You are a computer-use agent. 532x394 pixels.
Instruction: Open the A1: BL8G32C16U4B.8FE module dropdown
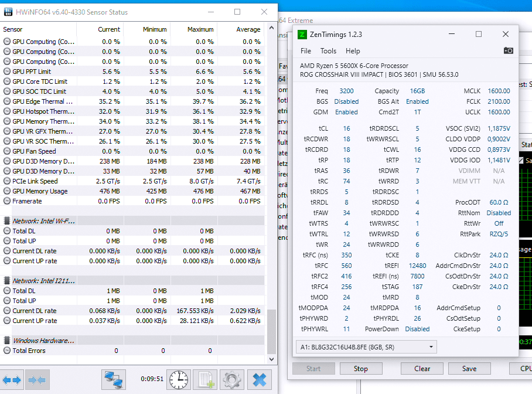tap(366, 347)
